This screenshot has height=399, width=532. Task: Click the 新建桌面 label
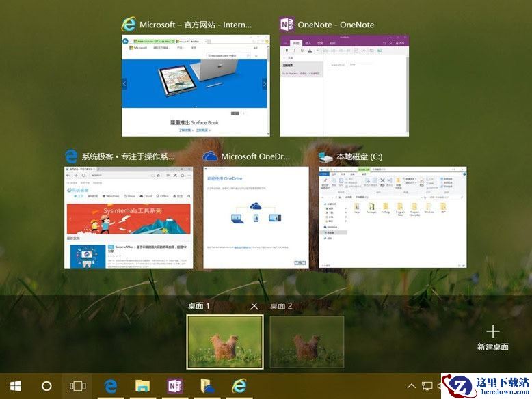[492, 347]
